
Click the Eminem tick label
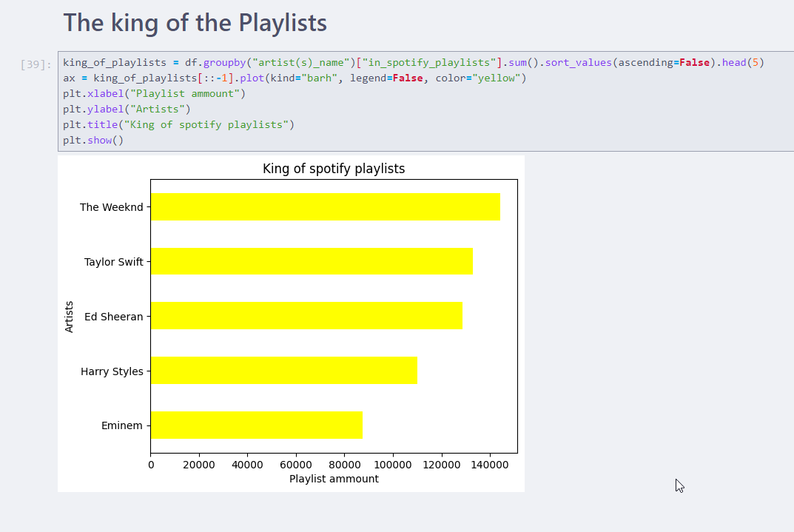tap(123, 425)
